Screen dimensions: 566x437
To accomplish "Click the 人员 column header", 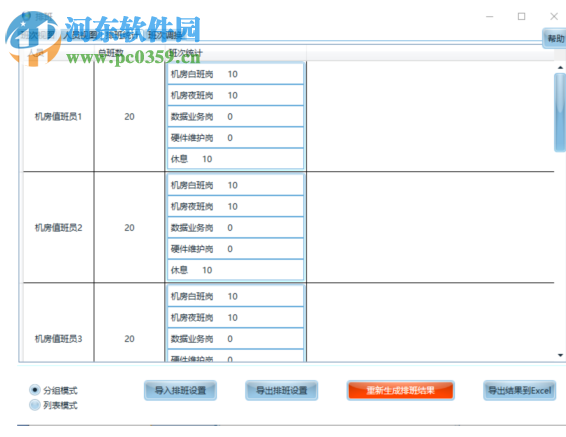I will pos(58,53).
